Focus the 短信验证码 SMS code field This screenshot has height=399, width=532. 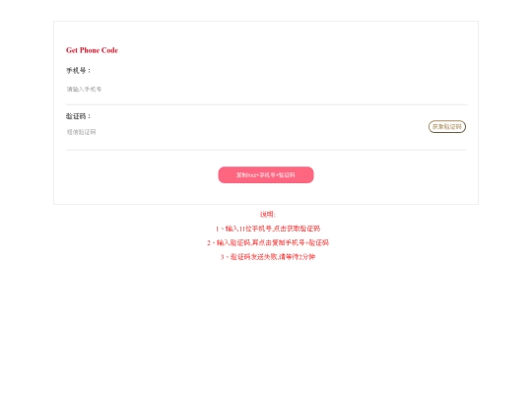tap(244, 132)
